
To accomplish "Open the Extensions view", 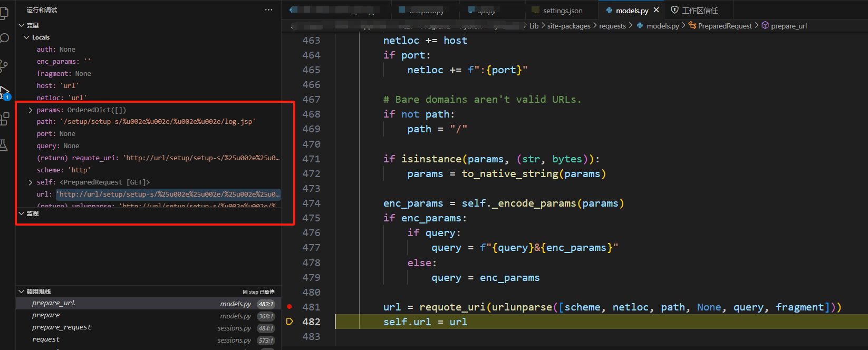I will click(5, 119).
